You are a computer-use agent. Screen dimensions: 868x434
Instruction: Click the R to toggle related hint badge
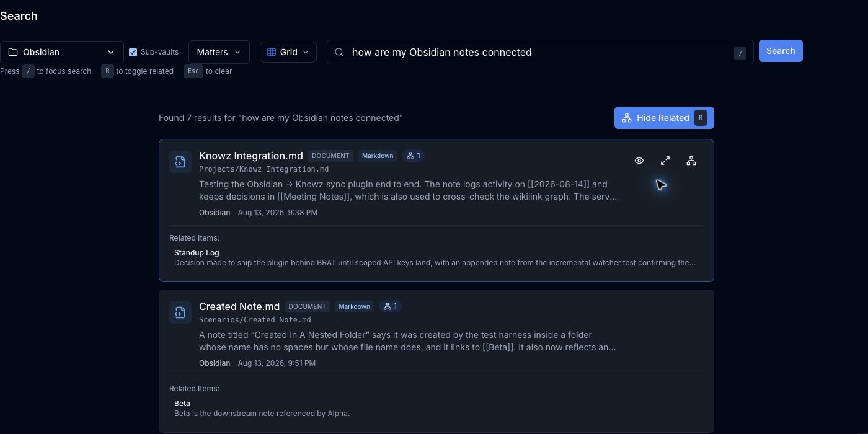(107, 71)
